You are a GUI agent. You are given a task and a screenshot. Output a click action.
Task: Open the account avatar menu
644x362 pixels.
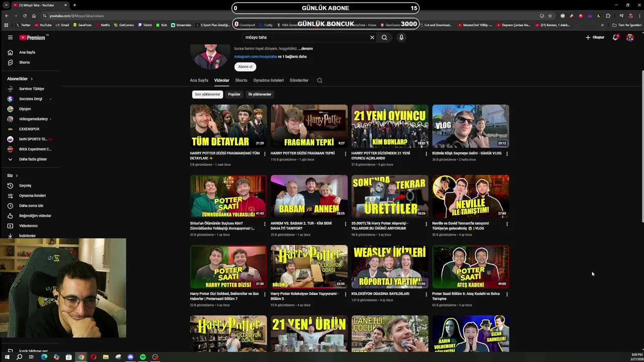[x=629, y=37]
